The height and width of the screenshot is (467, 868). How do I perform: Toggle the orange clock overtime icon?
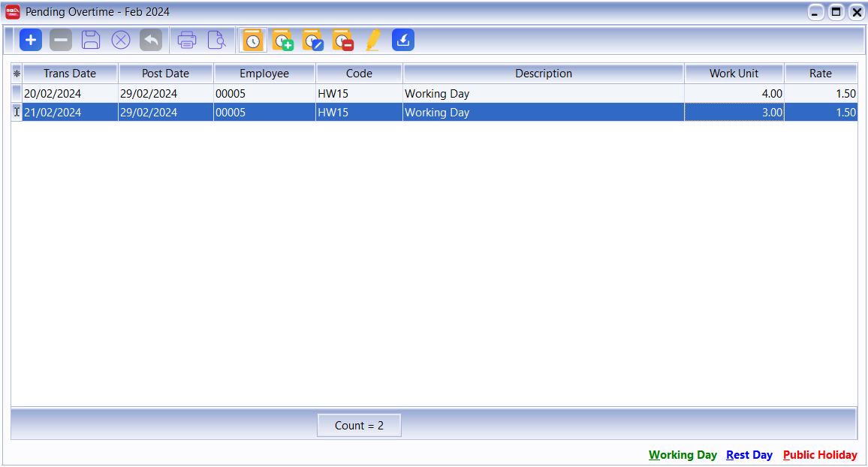[253, 41]
